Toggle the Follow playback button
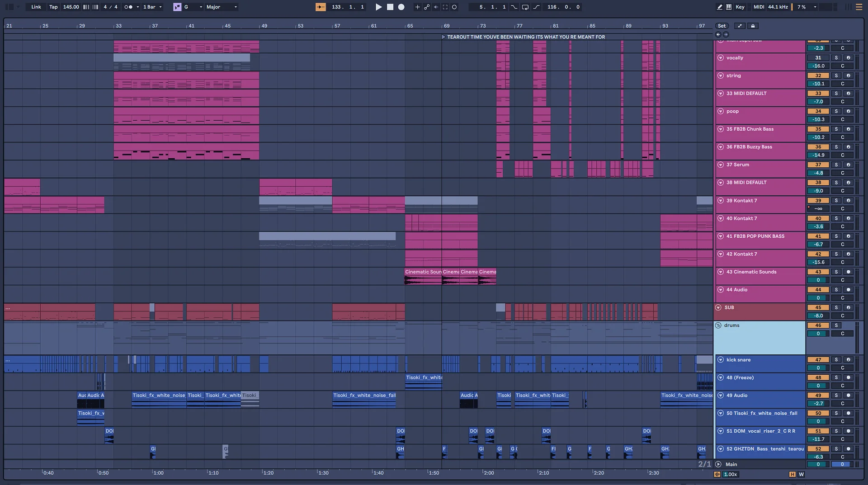 pyautogui.click(x=321, y=7)
